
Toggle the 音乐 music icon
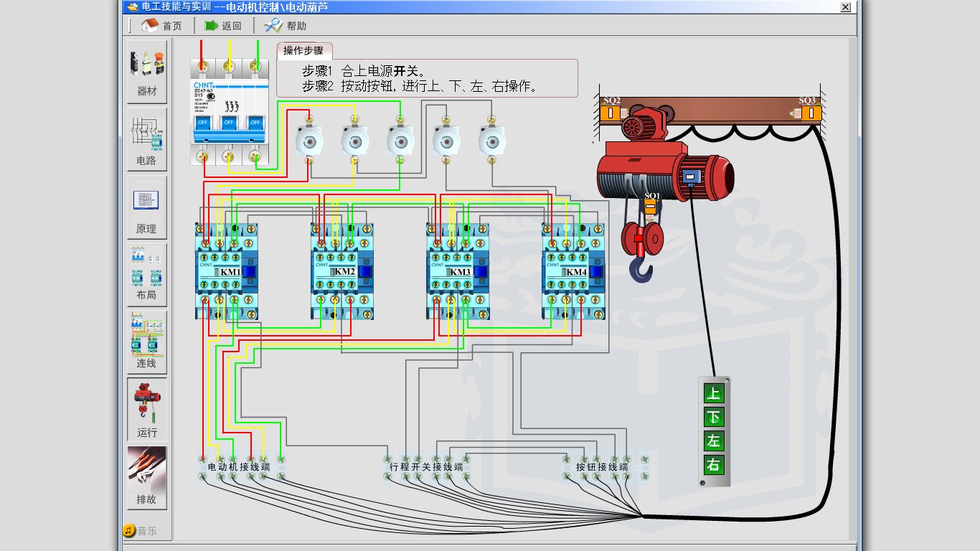129,531
